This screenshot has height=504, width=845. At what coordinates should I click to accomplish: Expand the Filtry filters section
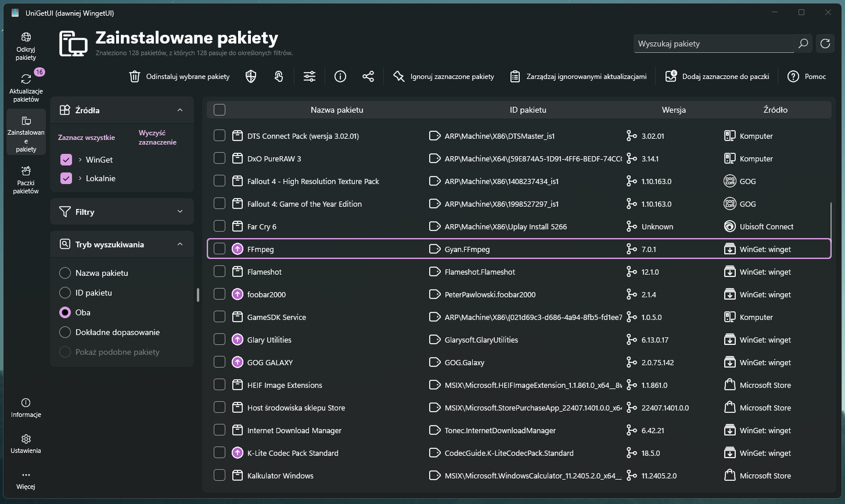[180, 212]
